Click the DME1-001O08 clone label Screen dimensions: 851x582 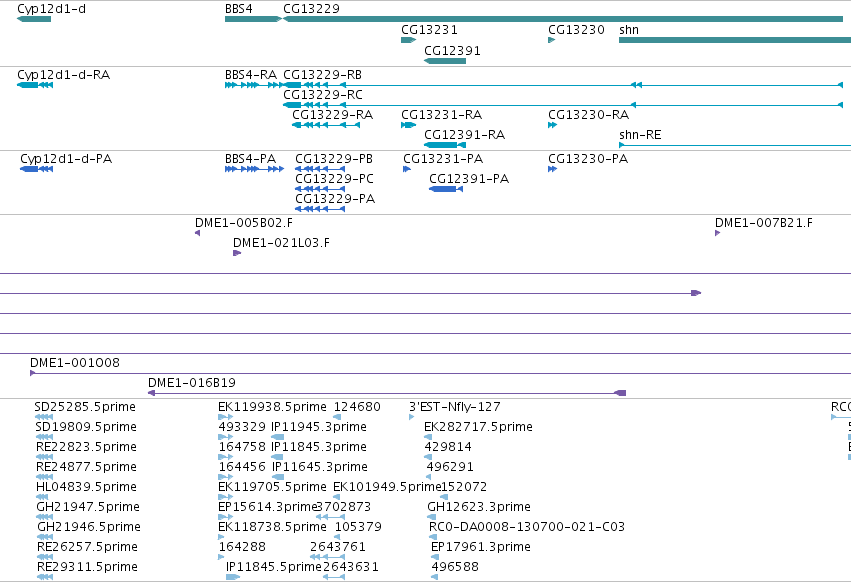(75, 363)
